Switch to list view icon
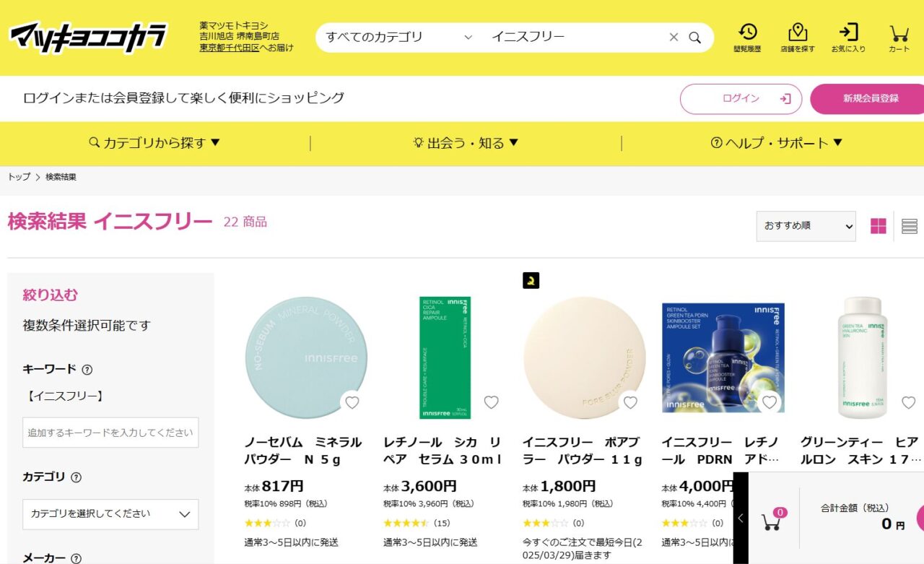 coord(910,226)
